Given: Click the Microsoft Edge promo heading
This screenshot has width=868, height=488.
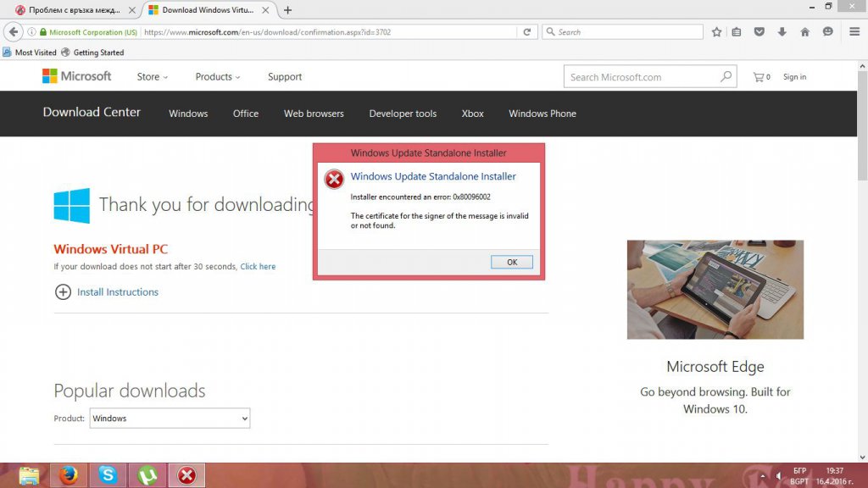Looking at the screenshot, I should [x=715, y=366].
